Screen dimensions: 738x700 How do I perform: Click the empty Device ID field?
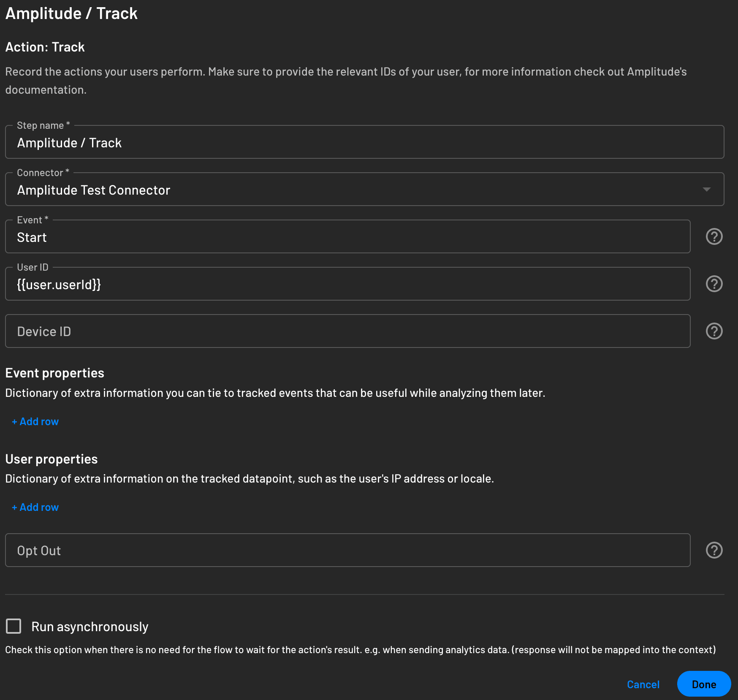[x=347, y=331]
